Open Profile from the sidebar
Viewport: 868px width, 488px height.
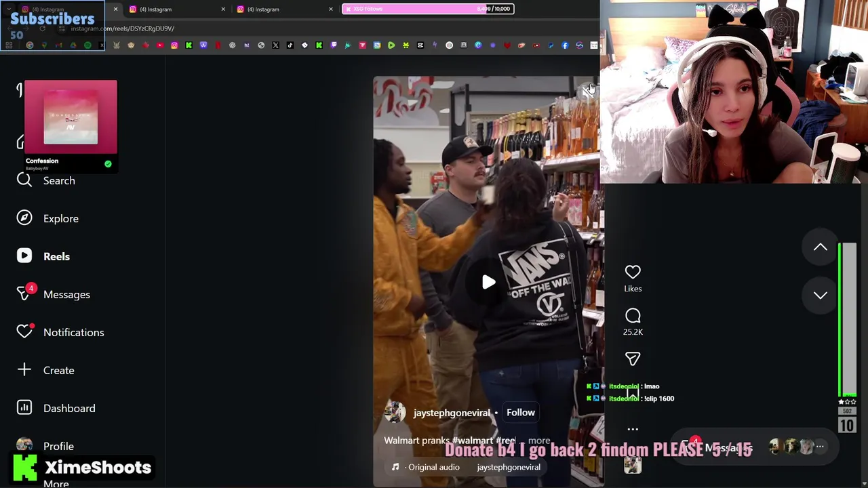point(45,446)
